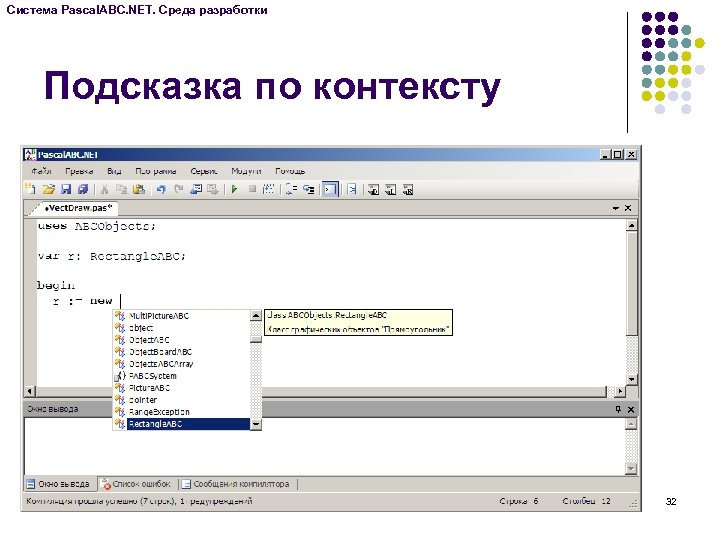Click the first form designer toolbar icon
The height and width of the screenshot is (540, 720).
click(x=373, y=189)
